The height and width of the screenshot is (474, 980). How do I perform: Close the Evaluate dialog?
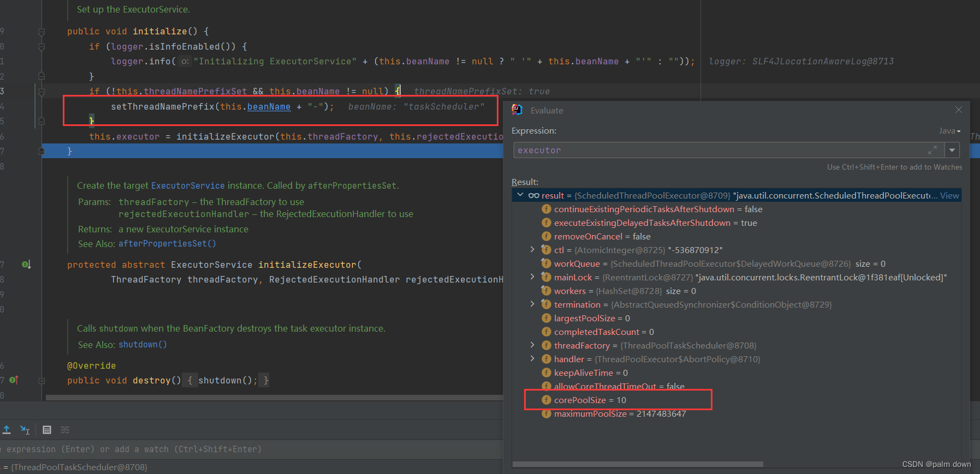click(x=958, y=110)
